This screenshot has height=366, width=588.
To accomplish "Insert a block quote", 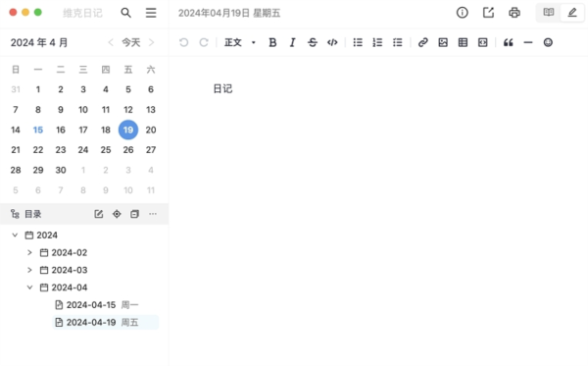I will point(508,42).
